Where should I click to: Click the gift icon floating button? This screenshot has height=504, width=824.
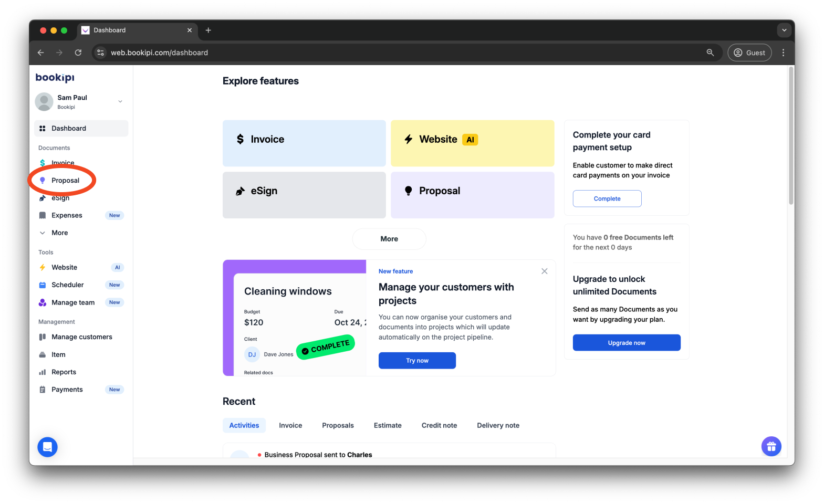771,447
